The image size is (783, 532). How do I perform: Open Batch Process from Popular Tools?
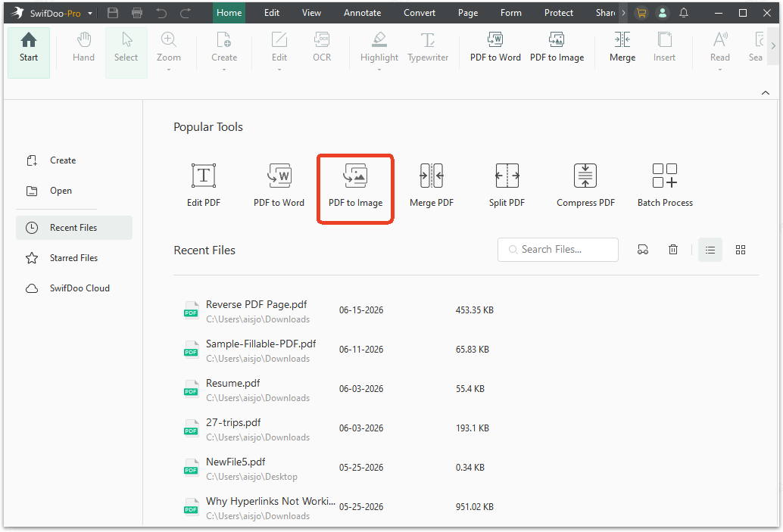pyautogui.click(x=665, y=185)
